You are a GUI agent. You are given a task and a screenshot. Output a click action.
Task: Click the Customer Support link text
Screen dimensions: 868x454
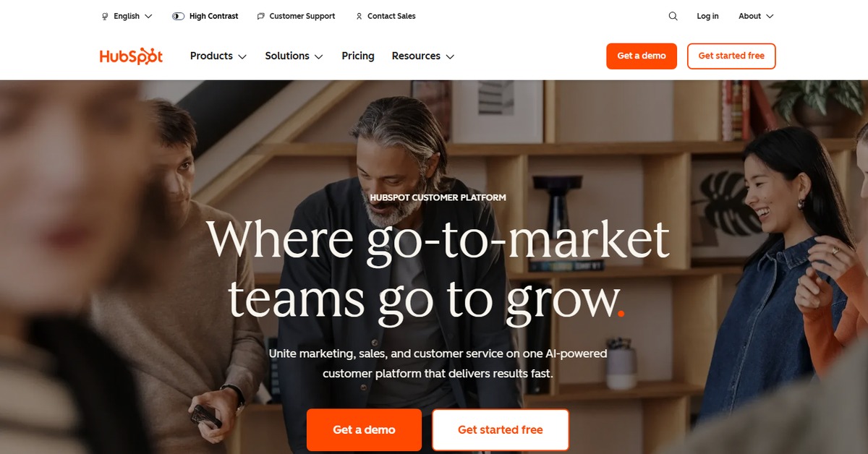[302, 16]
